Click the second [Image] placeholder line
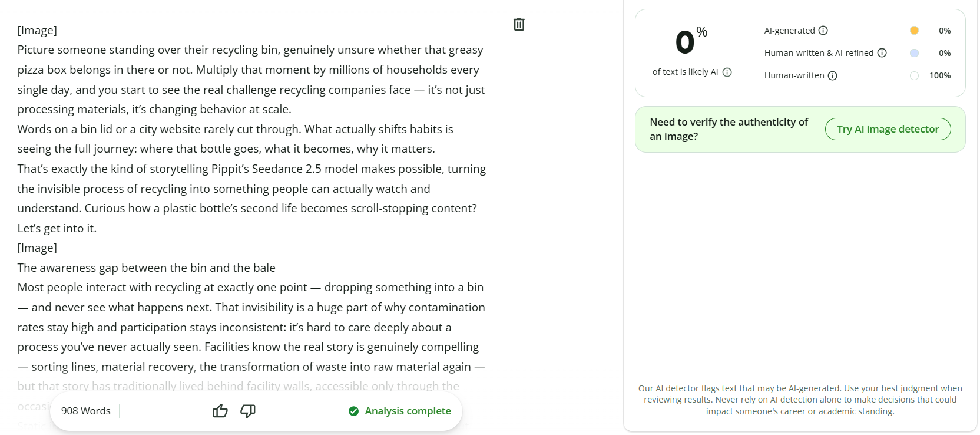980x435 pixels. [37, 248]
